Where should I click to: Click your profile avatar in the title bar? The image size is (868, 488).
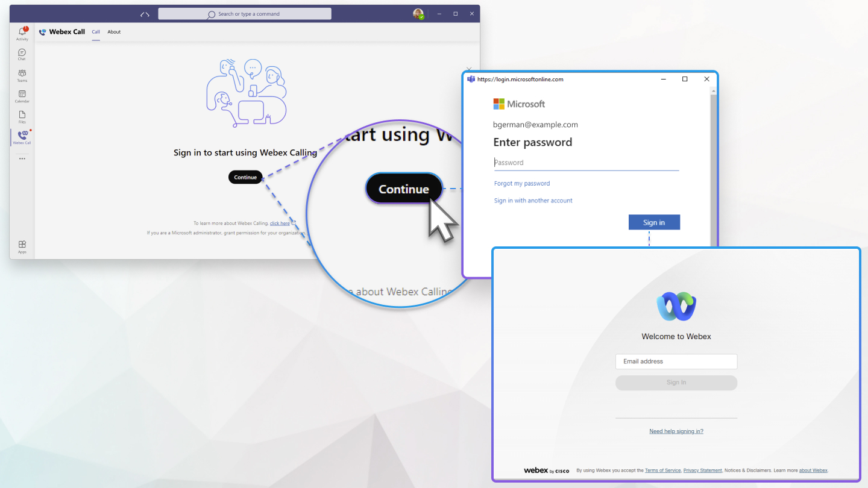418,13
